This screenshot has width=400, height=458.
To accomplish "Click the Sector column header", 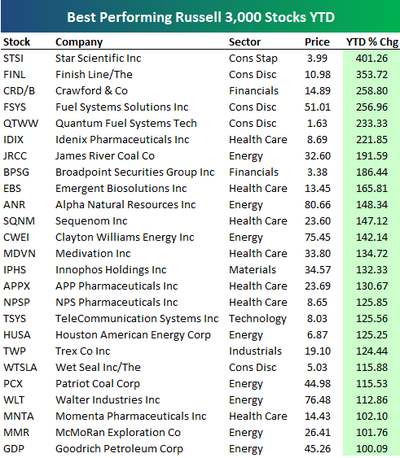I will click(245, 42).
